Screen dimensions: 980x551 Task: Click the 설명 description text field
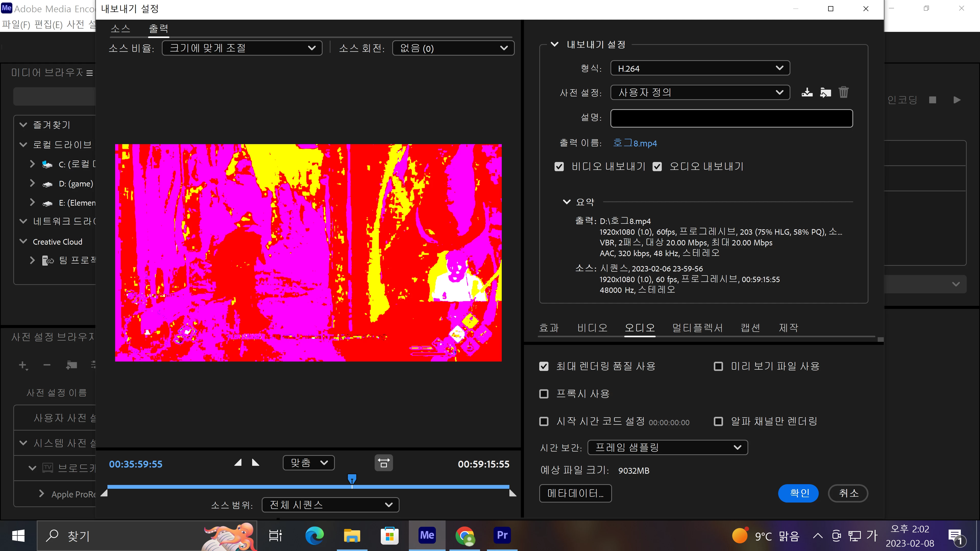(731, 118)
